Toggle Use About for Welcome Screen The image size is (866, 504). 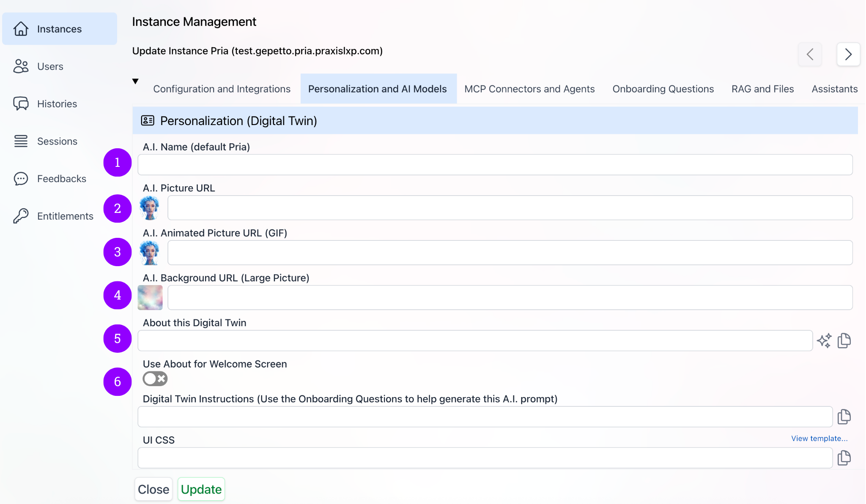tap(155, 379)
